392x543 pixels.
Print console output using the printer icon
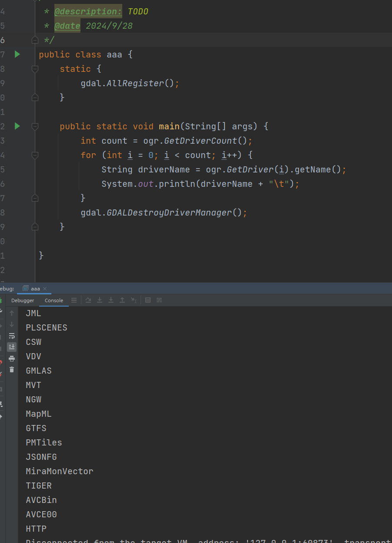[x=11, y=358]
